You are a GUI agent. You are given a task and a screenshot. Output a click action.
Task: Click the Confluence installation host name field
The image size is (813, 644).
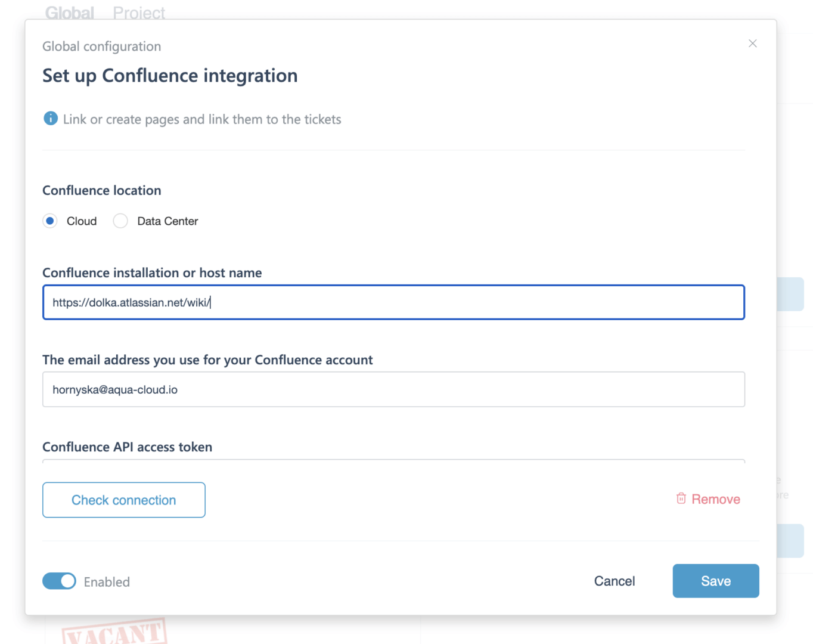pos(393,302)
